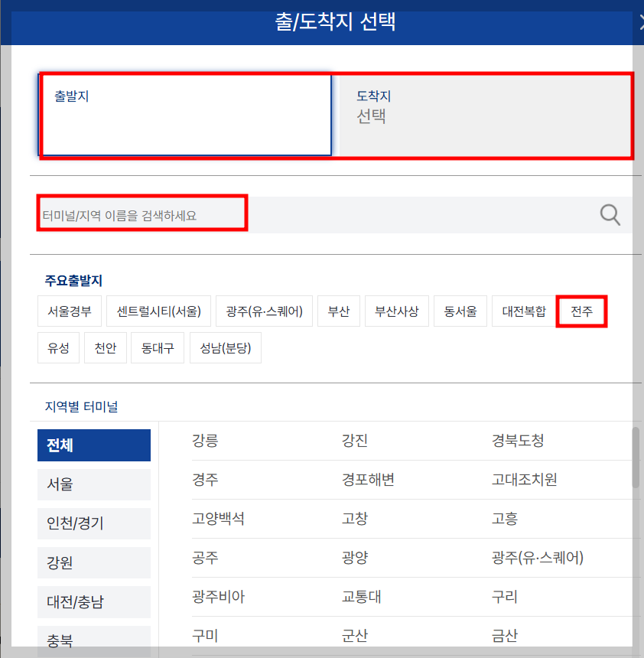Choose 센트럴시티(서울) terminal button
Image resolution: width=644 pixels, height=658 pixels.
(158, 311)
